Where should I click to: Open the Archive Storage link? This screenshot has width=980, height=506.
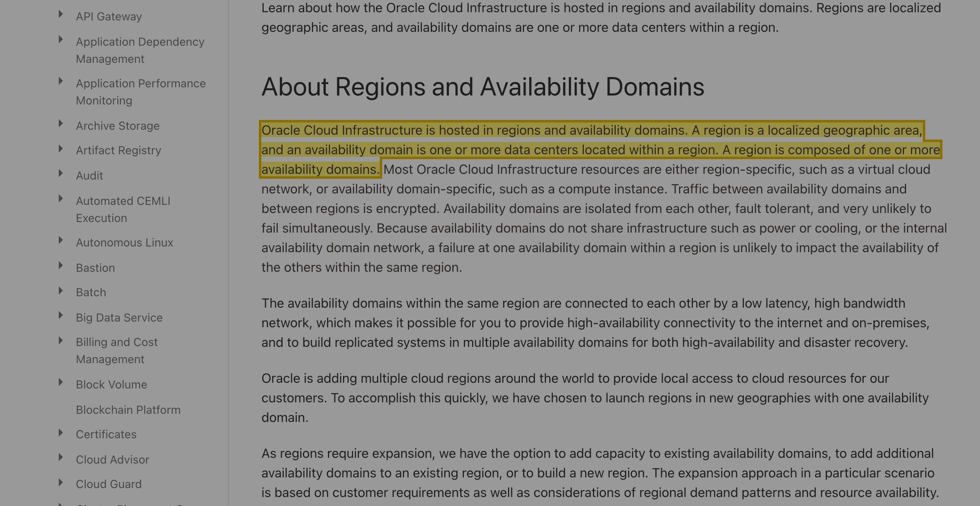(x=118, y=126)
